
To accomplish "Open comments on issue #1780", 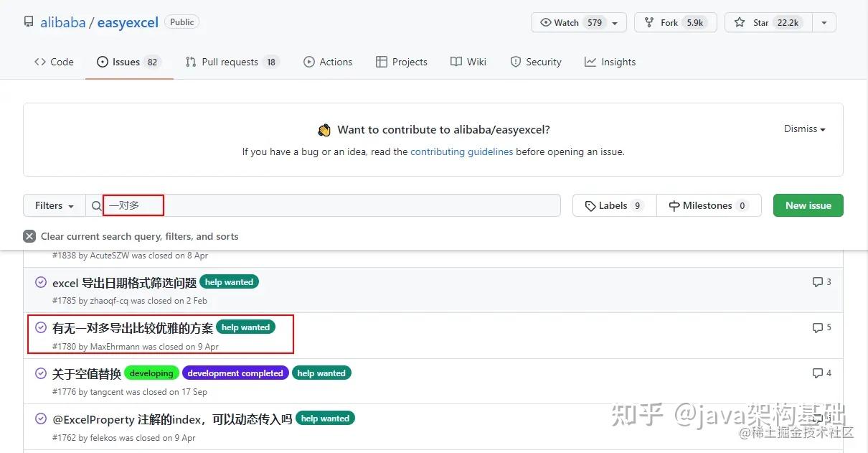I will coord(820,327).
